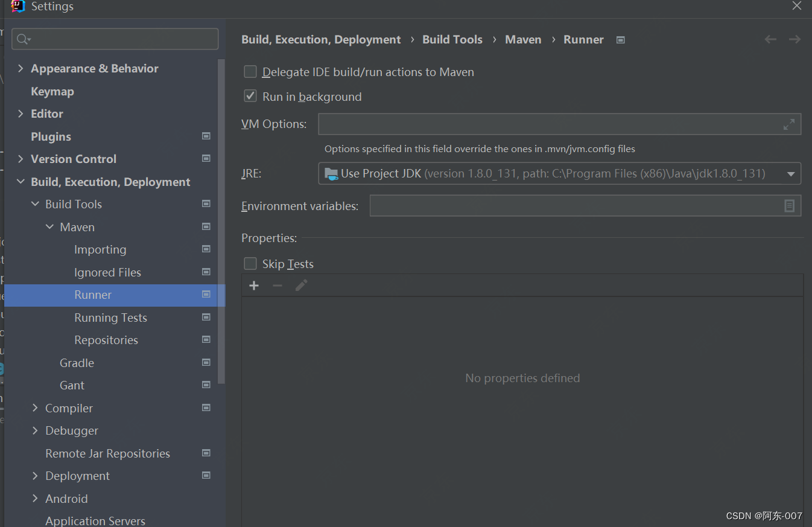Screen dimensions: 812x527
Task: Click the project-level icon beside Compiler
Action: [x=206, y=408]
